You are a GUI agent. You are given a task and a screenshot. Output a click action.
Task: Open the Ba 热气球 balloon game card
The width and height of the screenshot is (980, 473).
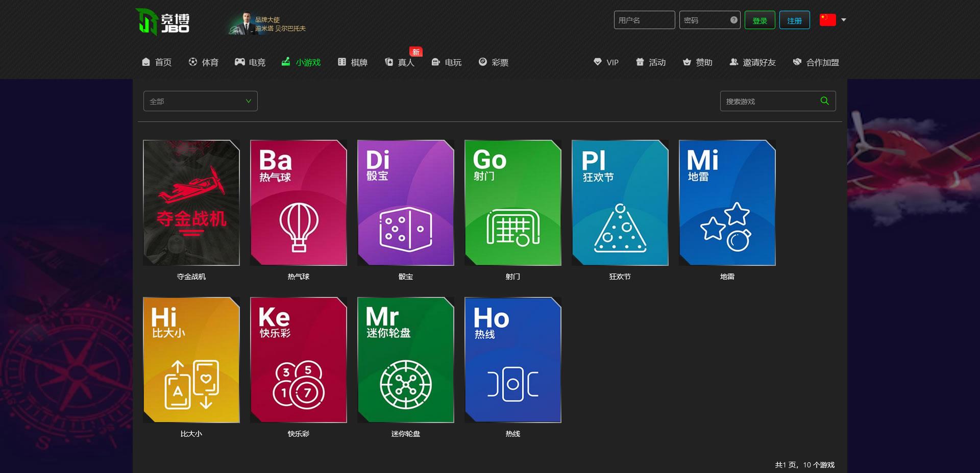point(299,203)
